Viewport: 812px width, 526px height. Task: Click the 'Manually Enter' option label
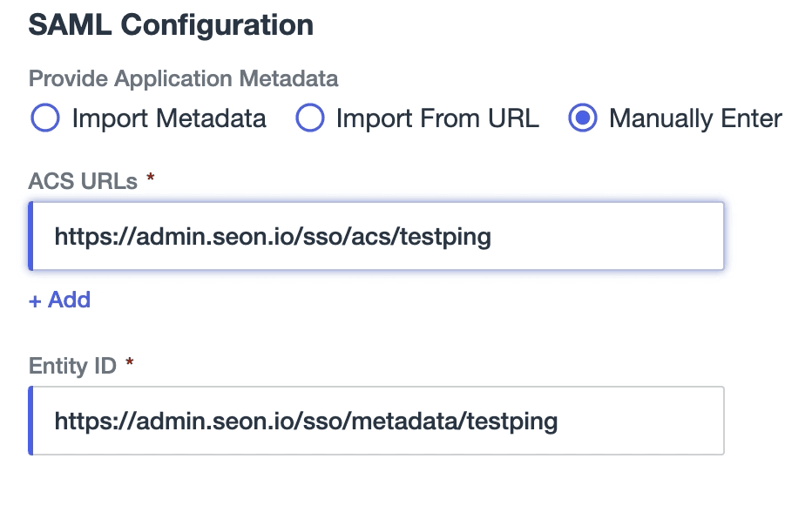(x=695, y=118)
